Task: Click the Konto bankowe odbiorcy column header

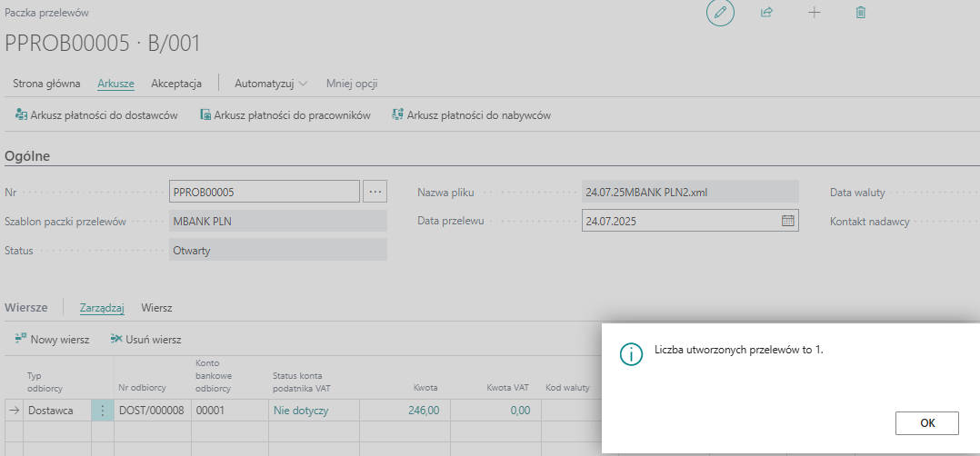Action: [x=214, y=375]
